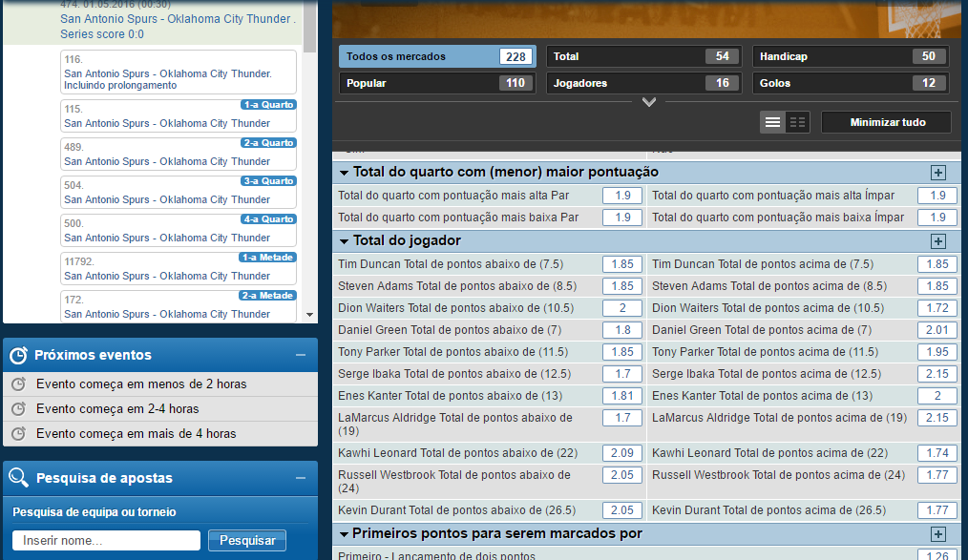Screen dimensions: 968x560
Task: Click the magnifier icon in Pesquisa de apostas
Action: pos(18,477)
